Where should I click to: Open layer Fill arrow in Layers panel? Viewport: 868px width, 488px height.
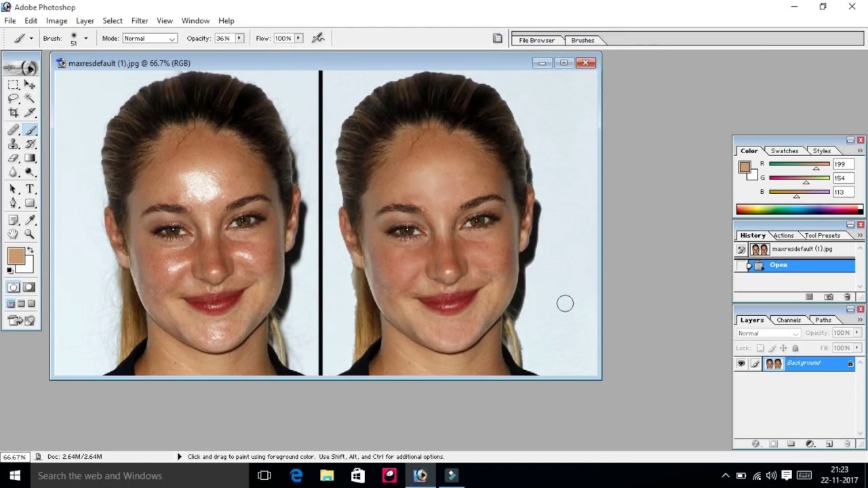coord(856,348)
